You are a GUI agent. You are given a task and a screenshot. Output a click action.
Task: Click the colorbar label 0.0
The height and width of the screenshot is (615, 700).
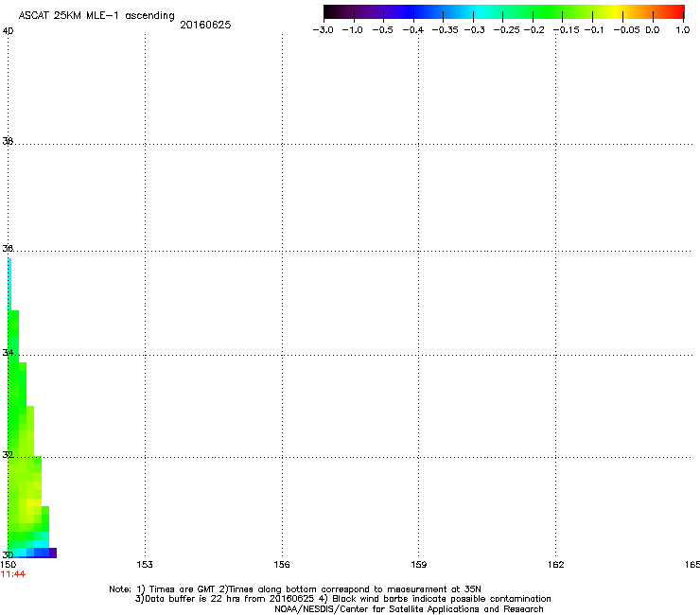[653, 30]
